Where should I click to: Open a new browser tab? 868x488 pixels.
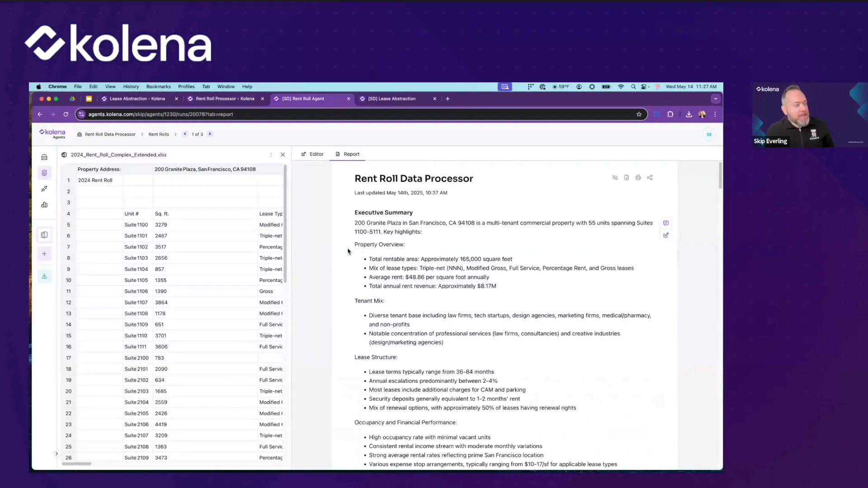448,99
